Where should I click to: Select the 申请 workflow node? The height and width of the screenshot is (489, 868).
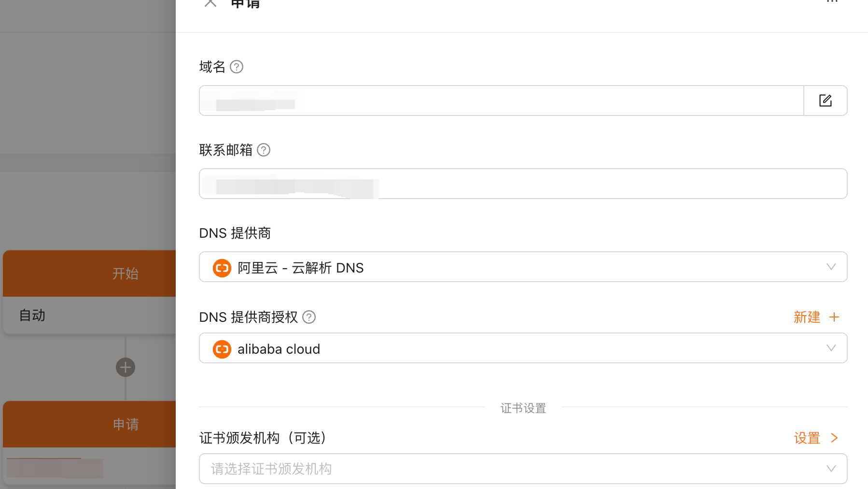point(90,424)
